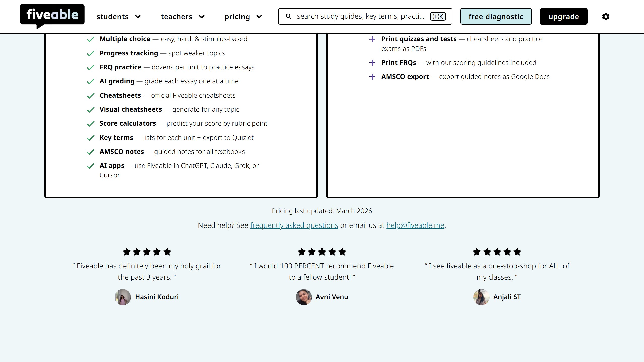Click the search magnifier icon
The width and height of the screenshot is (644, 362).
289,17
